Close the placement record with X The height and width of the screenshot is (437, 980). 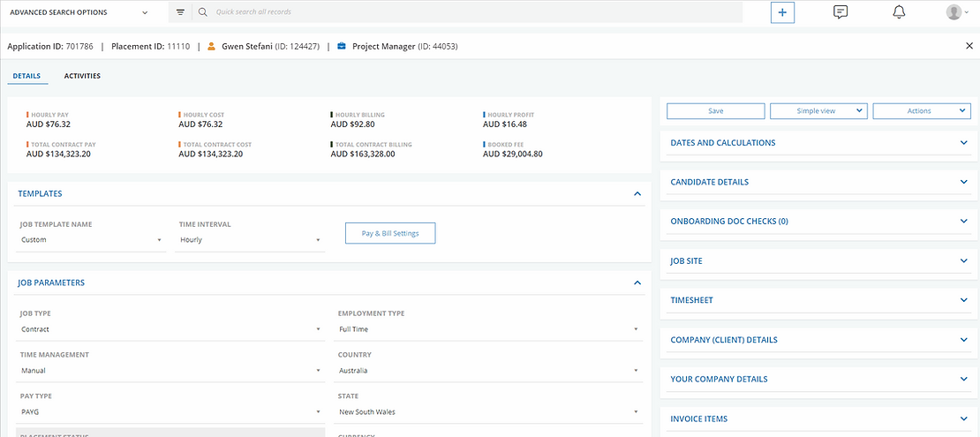point(969,46)
